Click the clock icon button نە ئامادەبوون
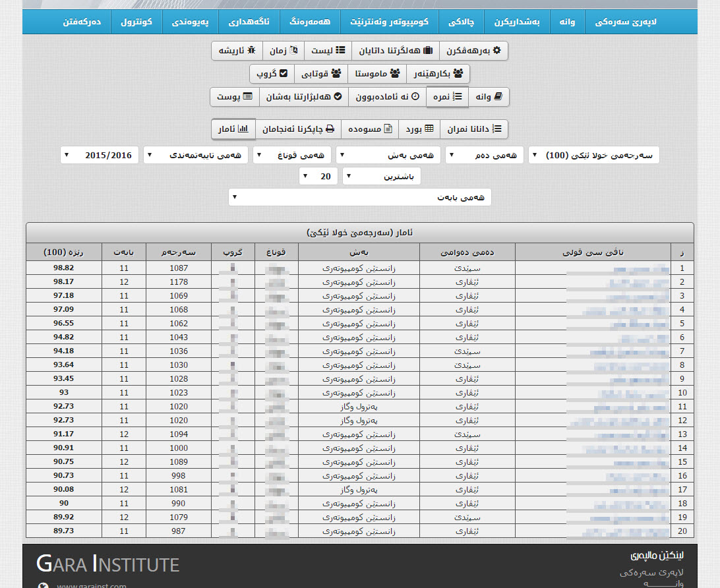This screenshot has width=720, height=588. (387, 97)
